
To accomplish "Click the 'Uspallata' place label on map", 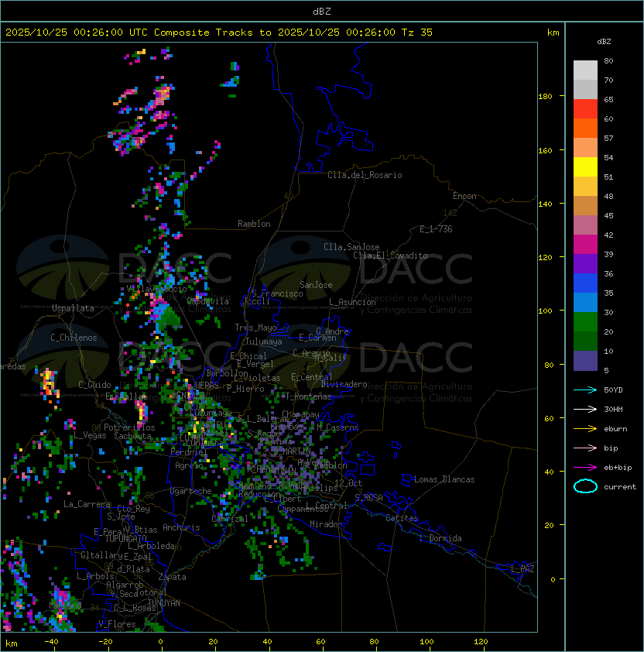I will 73,308.
